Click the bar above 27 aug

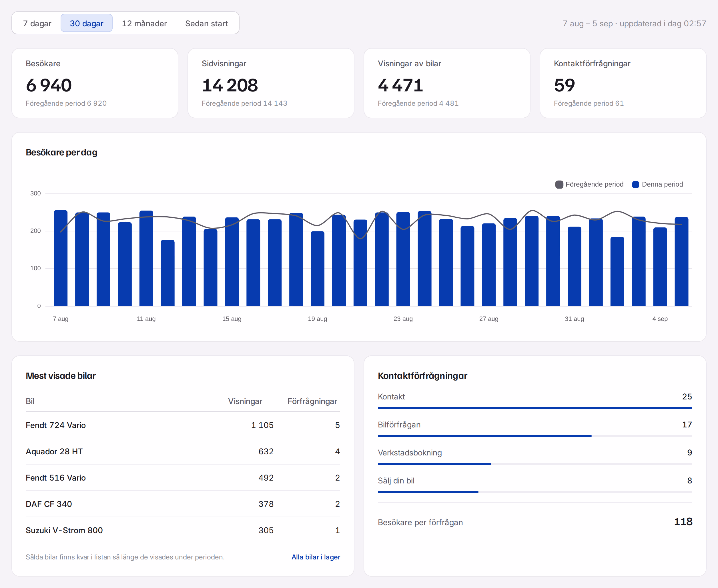coord(488,265)
